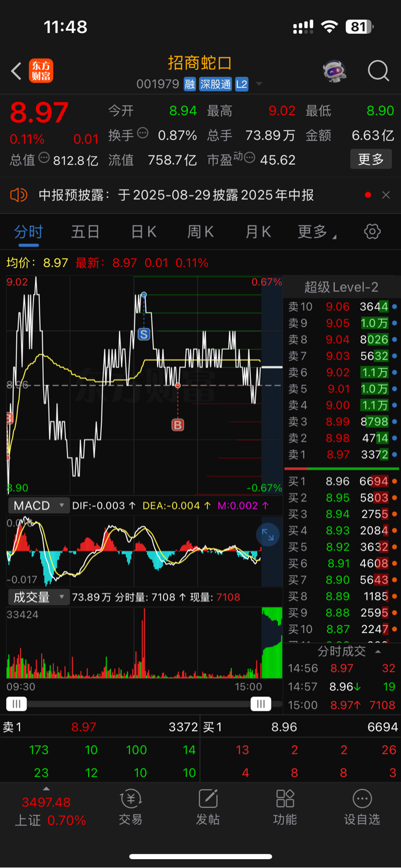The height and width of the screenshot is (868, 401).
Task: Tap the 设自选 watchlist icon
Action: (362, 807)
